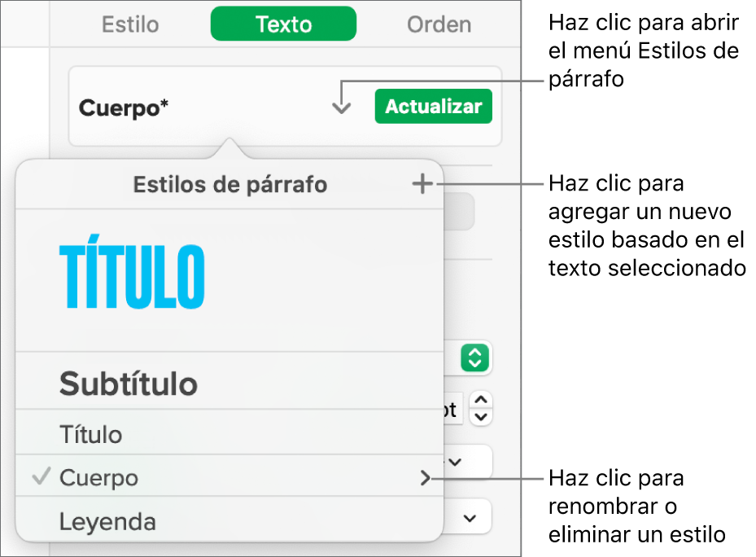756x557 pixels.
Task: Open the Cuerpo style options arrow
Action: 424,478
